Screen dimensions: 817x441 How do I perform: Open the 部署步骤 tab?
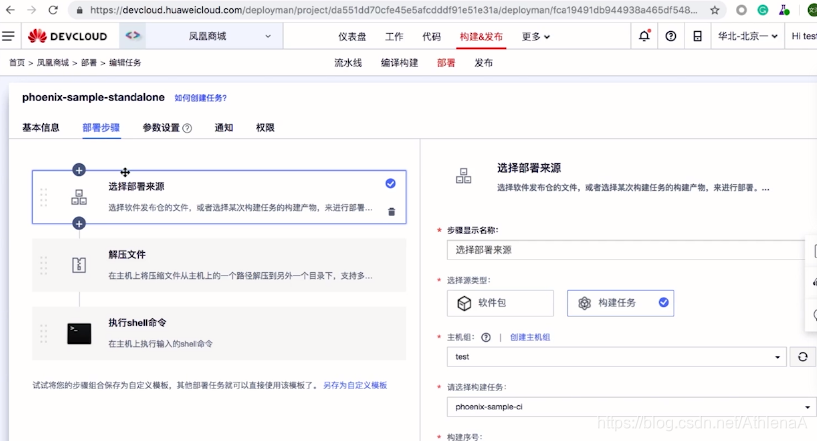coord(101,128)
